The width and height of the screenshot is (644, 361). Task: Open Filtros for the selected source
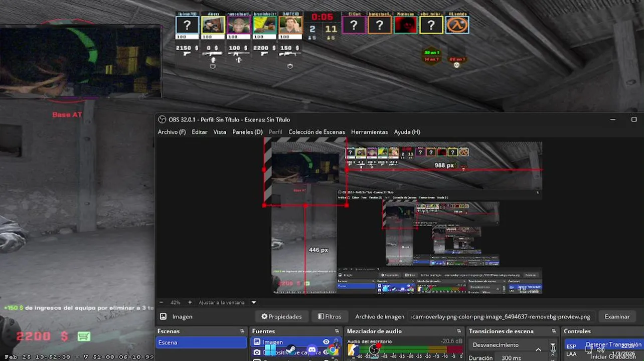330,316
